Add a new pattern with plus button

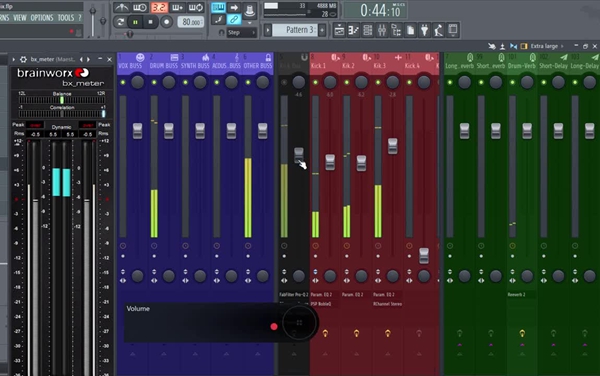coord(323,30)
